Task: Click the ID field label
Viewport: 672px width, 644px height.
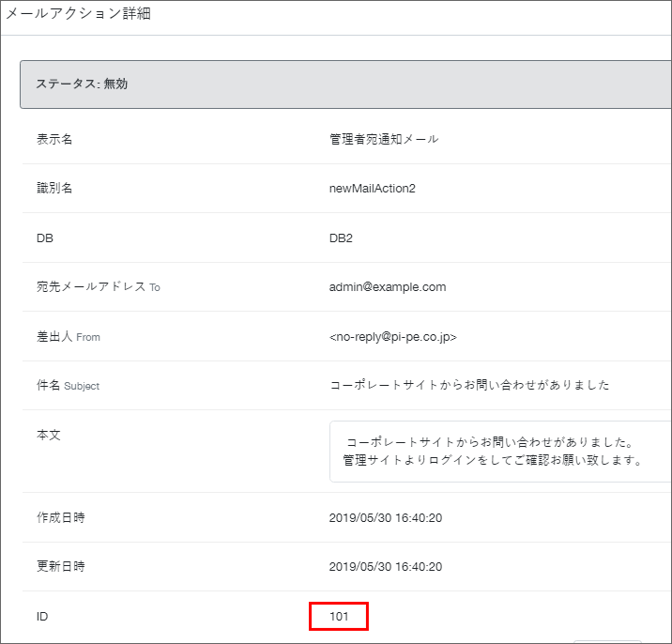Action: pos(42,617)
